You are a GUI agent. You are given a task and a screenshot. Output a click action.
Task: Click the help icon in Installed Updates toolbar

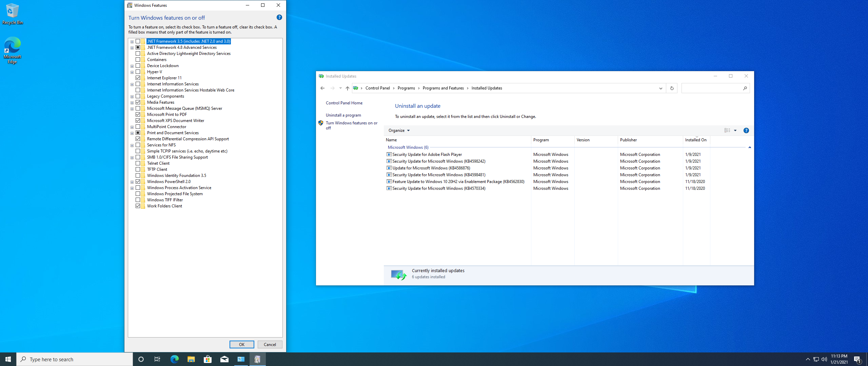[746, 130]
